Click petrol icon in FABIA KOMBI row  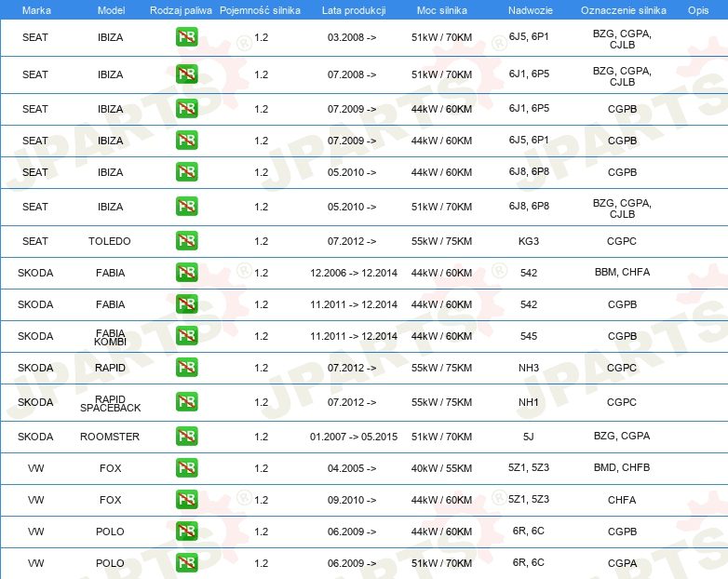tap(186, 336)
